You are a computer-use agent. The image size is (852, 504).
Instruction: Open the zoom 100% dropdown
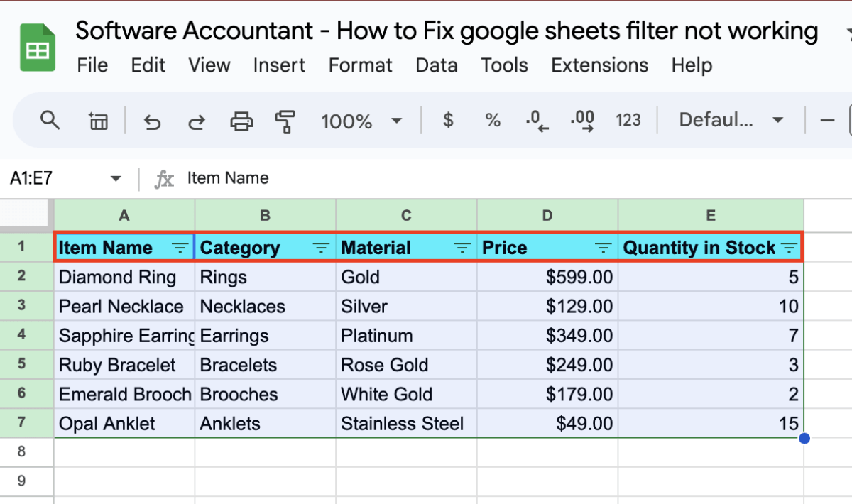[362, 121]
